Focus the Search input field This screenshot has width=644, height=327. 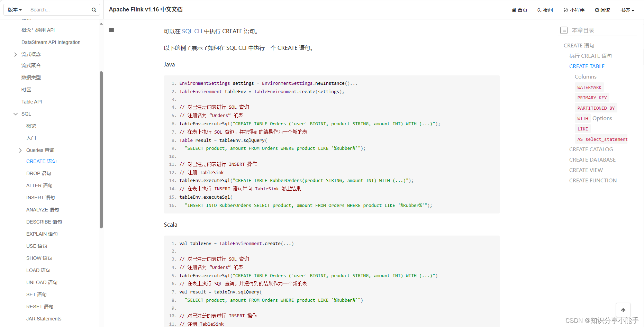[x=58, y=10]
